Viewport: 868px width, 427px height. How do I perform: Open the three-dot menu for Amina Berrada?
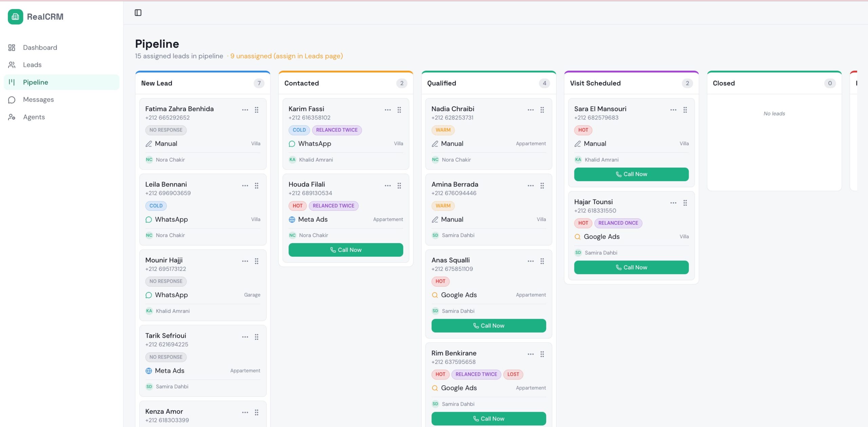531,186
